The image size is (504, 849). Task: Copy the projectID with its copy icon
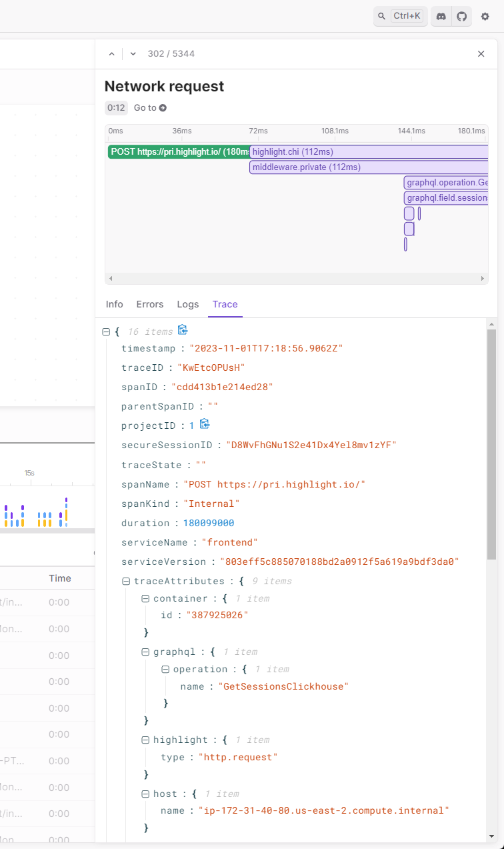click(x=204, y=425)
